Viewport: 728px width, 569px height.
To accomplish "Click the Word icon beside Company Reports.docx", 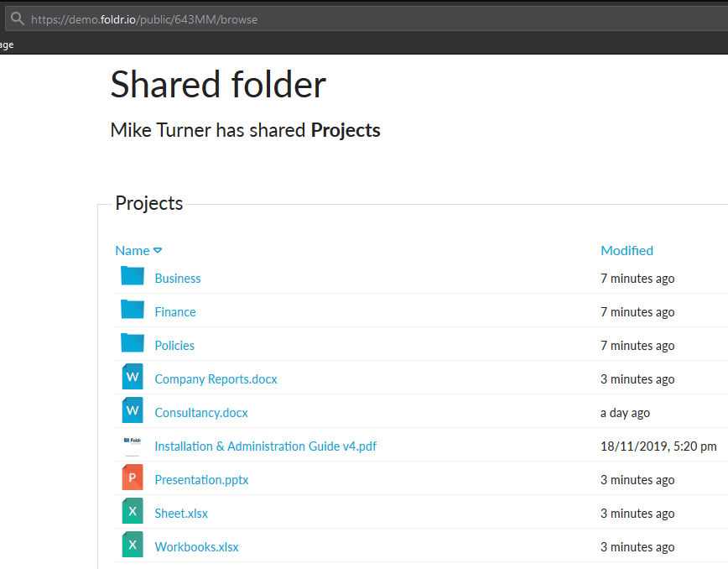I will tap(132, 376).
